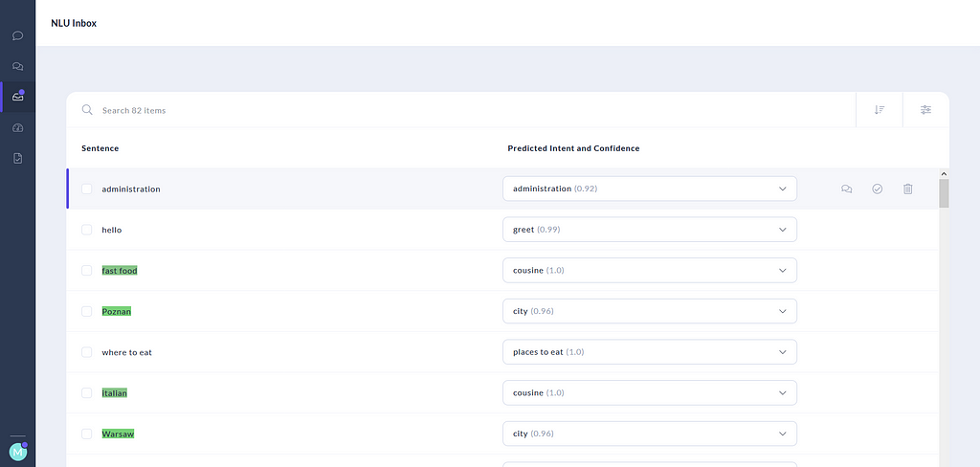Mark administration row correct with checkmark icon
The image size is (980, 467).
(x=877, y=189)
